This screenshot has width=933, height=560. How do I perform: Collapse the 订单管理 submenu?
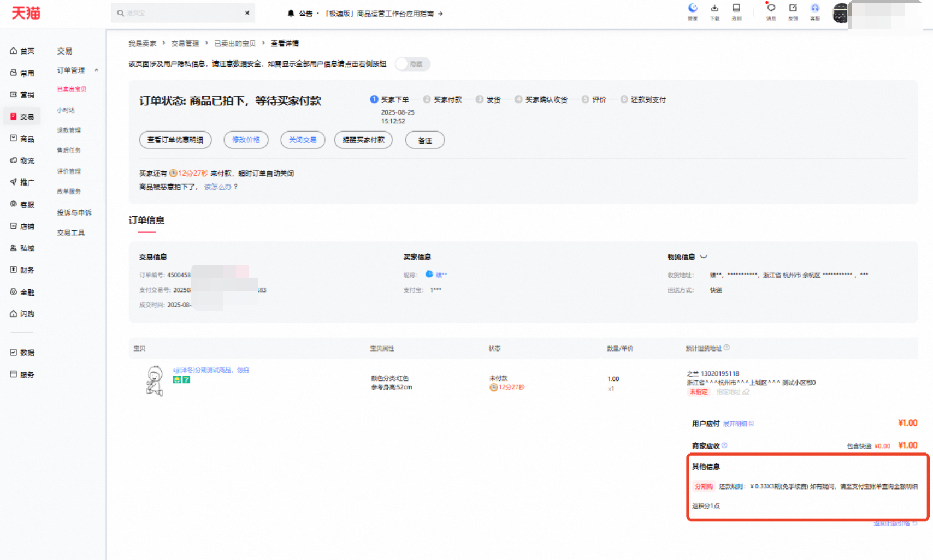pos(96,70)
